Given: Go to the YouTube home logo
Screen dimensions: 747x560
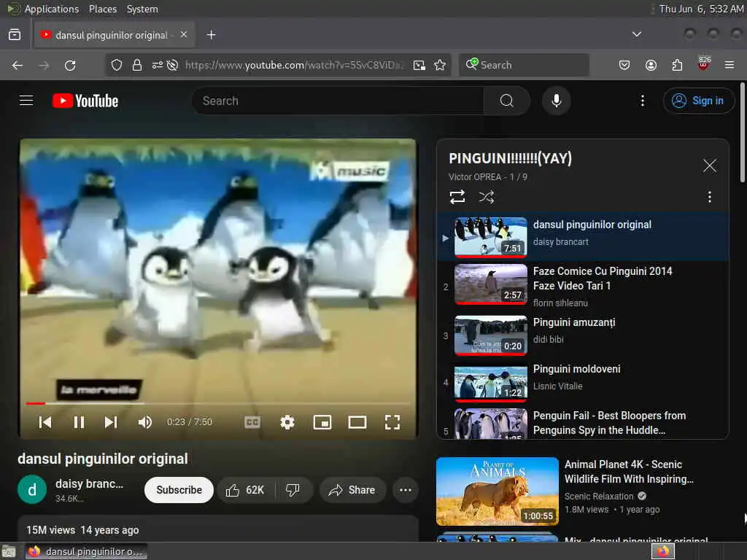Looking at the screenshot, I should point(85,101).
